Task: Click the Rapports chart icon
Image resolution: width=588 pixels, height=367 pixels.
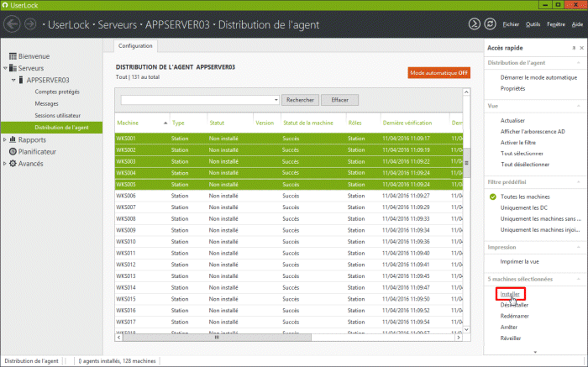Action: [13, 139]
